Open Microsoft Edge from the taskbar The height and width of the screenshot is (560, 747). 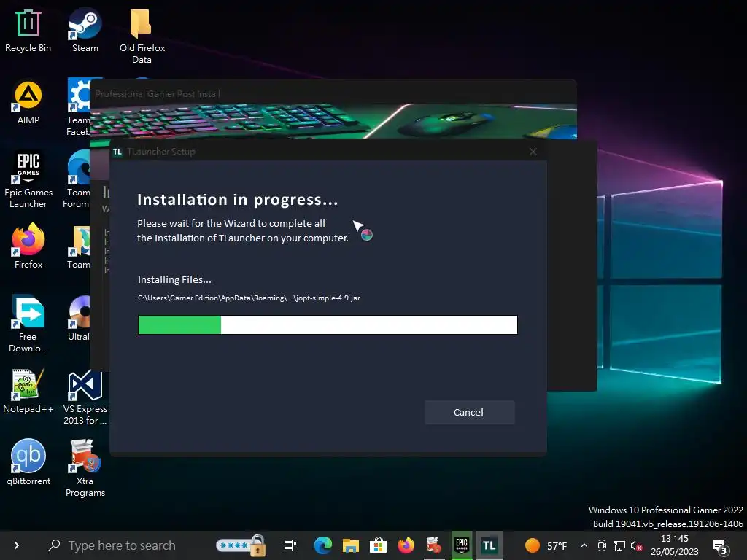point(322,545)
